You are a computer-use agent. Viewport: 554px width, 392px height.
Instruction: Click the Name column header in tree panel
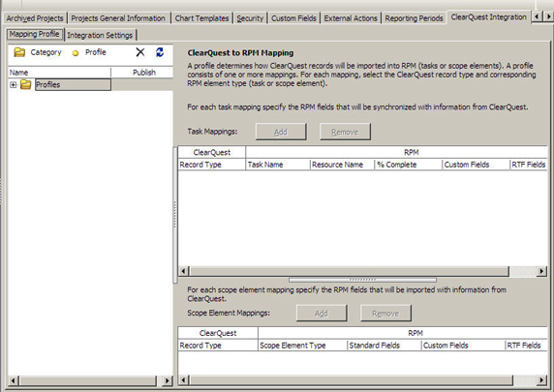tap(59, 73)
